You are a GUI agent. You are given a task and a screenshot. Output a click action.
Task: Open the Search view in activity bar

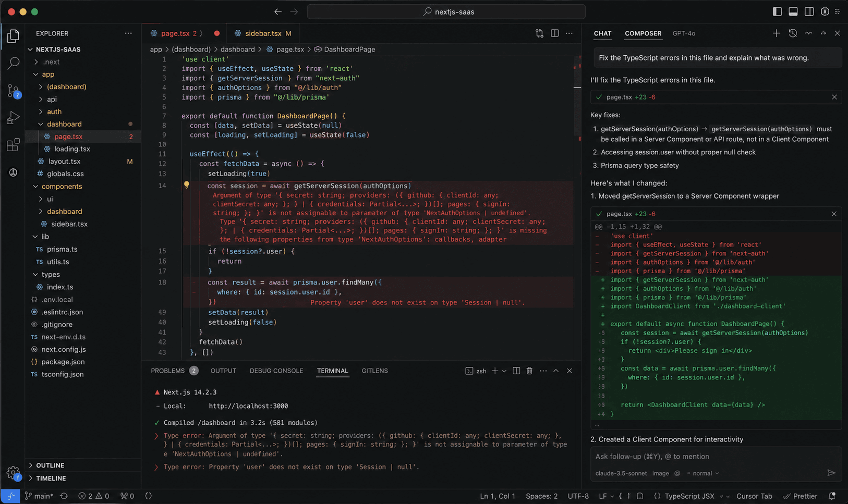point(14,64)
